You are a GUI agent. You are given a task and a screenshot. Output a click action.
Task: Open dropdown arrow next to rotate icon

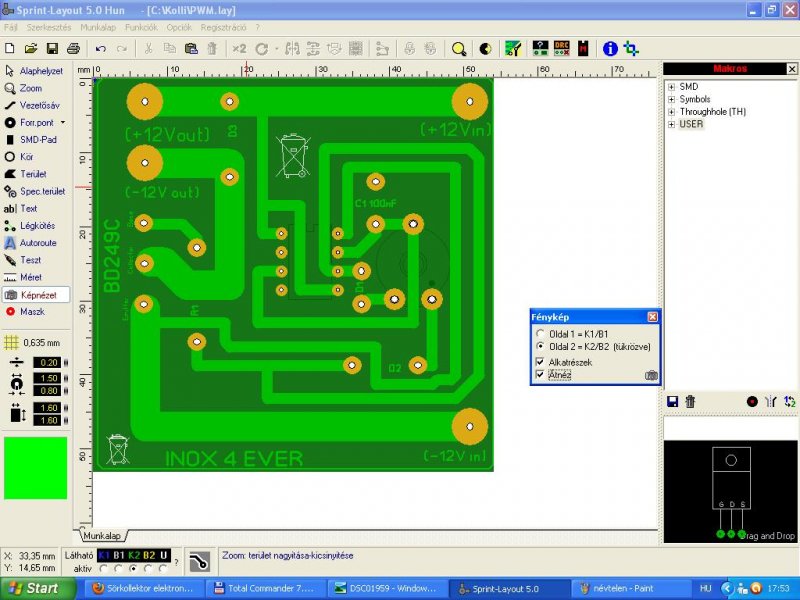point(277,49)
